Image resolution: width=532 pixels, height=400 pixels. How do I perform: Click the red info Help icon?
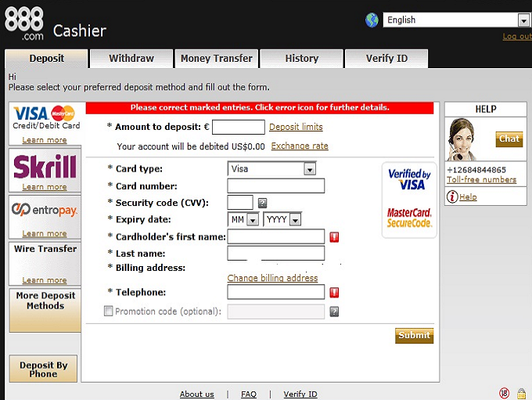click(452, 196)
